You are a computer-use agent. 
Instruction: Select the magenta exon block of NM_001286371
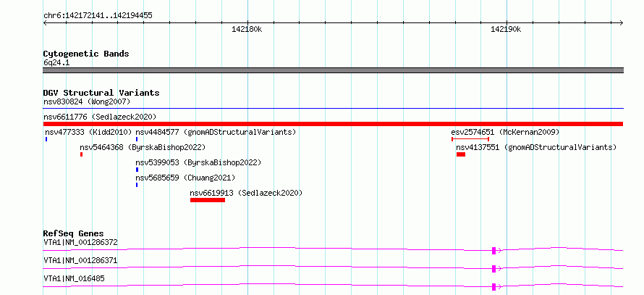(493, 269)
